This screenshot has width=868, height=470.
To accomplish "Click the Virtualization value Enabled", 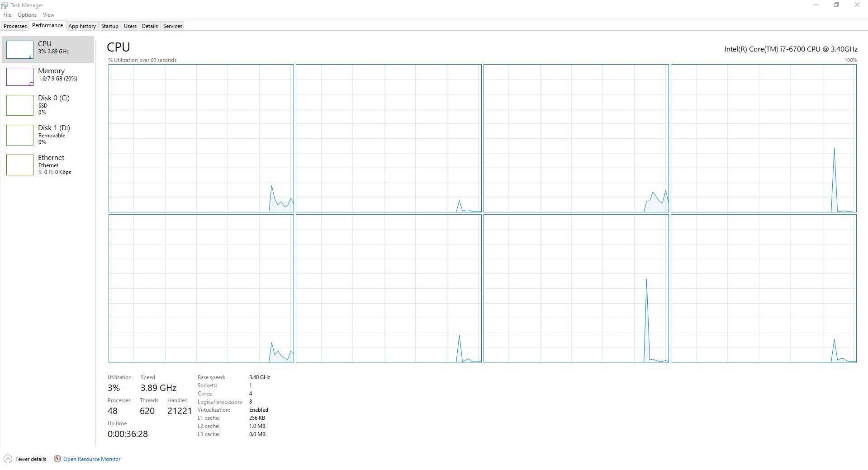I will click(259, 410).
